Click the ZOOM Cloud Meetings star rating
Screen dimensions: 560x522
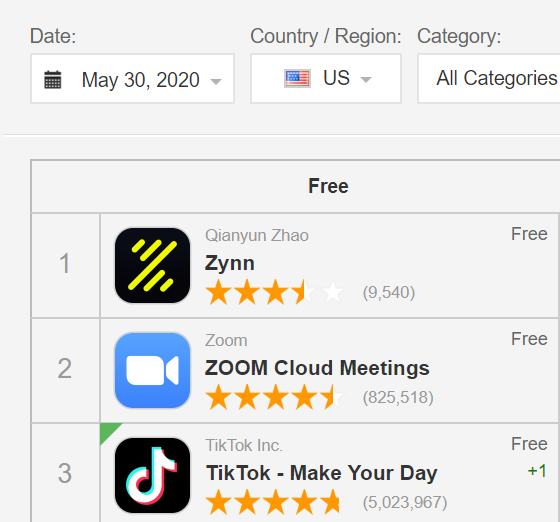pyautogui.click(x=274, y=397)
